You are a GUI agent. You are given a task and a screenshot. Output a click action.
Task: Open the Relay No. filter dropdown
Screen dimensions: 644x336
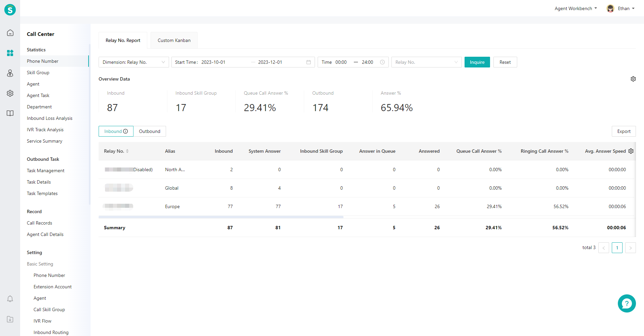427,62
